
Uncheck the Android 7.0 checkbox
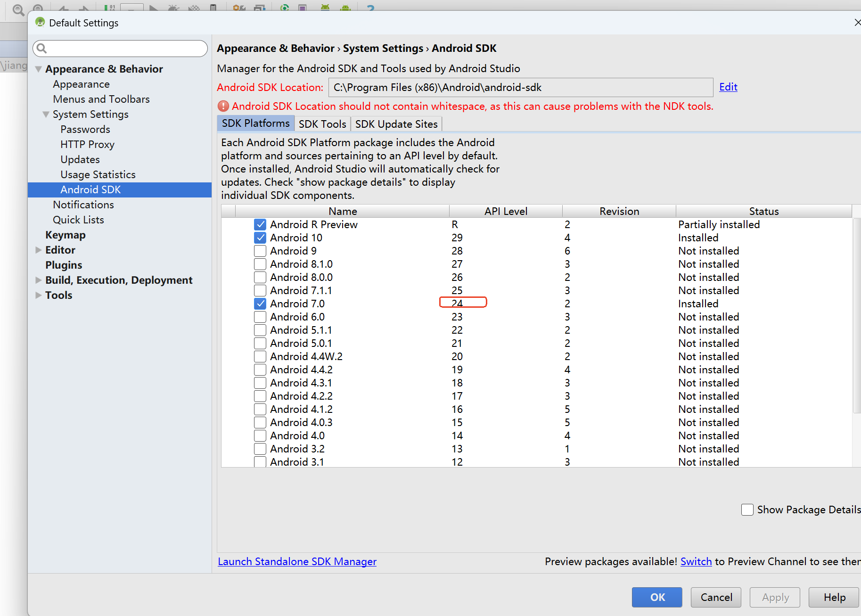(x=260, y=304)
